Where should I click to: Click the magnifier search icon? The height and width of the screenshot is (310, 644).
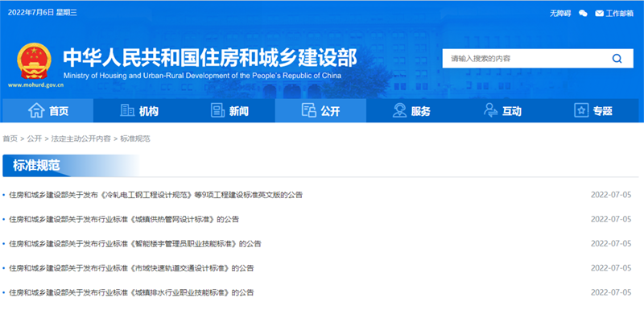[x=617, y=58]
